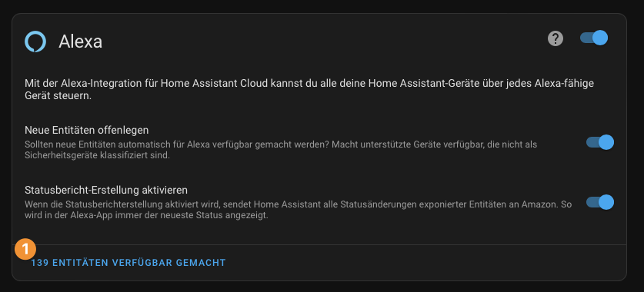Select the Statusbericht-Erstellung aktivieren heading
The width and height of the screenshot is (644, 292).
pyautogui.click(x=106, y=190)
